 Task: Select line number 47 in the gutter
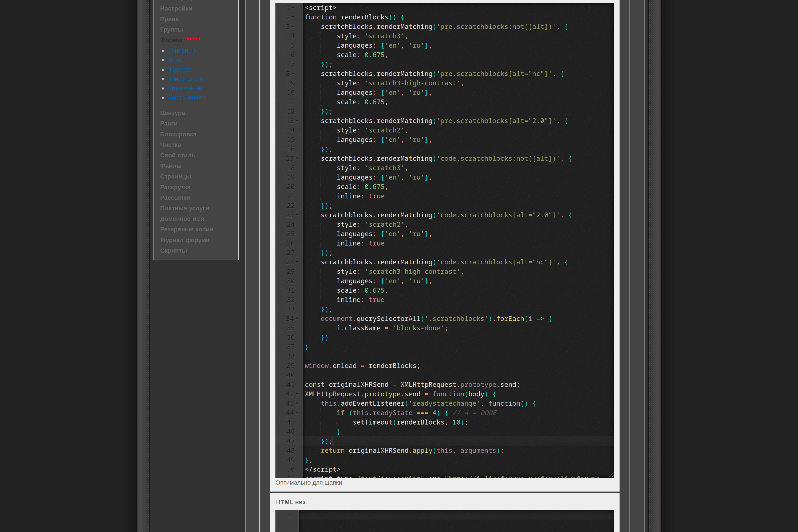(290, 441)
